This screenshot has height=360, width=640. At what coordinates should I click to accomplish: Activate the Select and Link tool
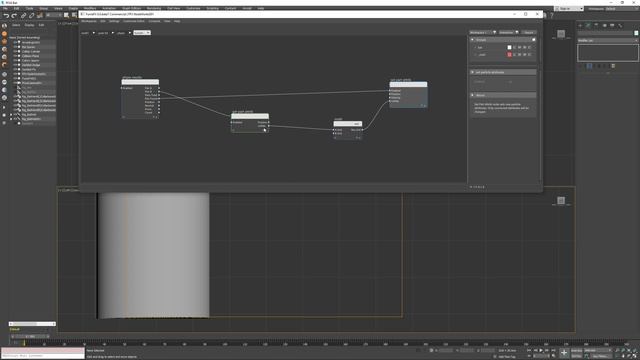(x=23, y=16)
